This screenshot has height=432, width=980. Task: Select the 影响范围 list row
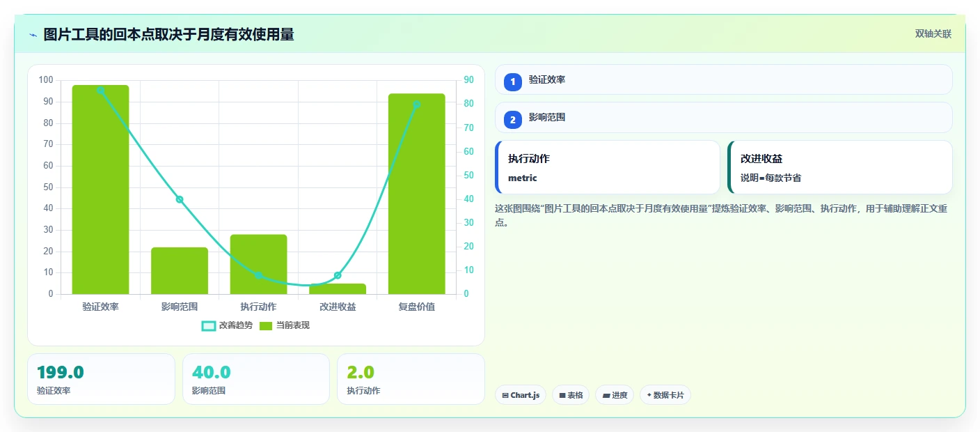point(723,118)
